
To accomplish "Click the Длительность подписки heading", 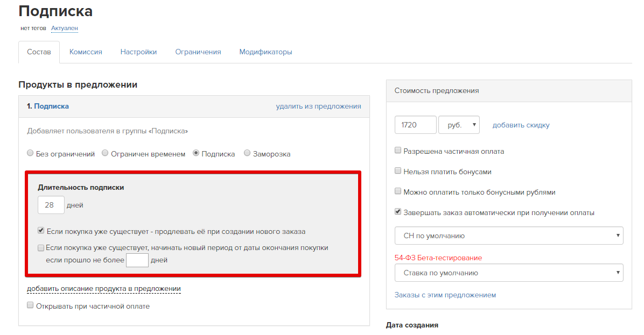I will (x=81, y=187).
